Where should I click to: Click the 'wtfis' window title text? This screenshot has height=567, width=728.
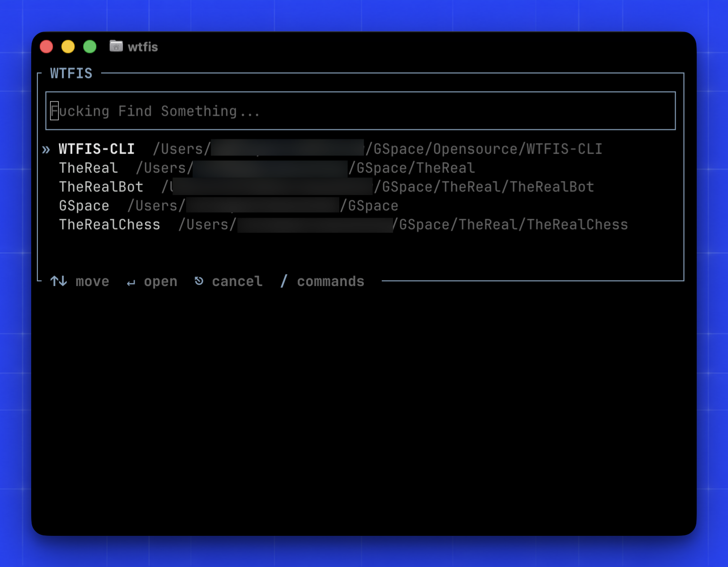point(143,47)
